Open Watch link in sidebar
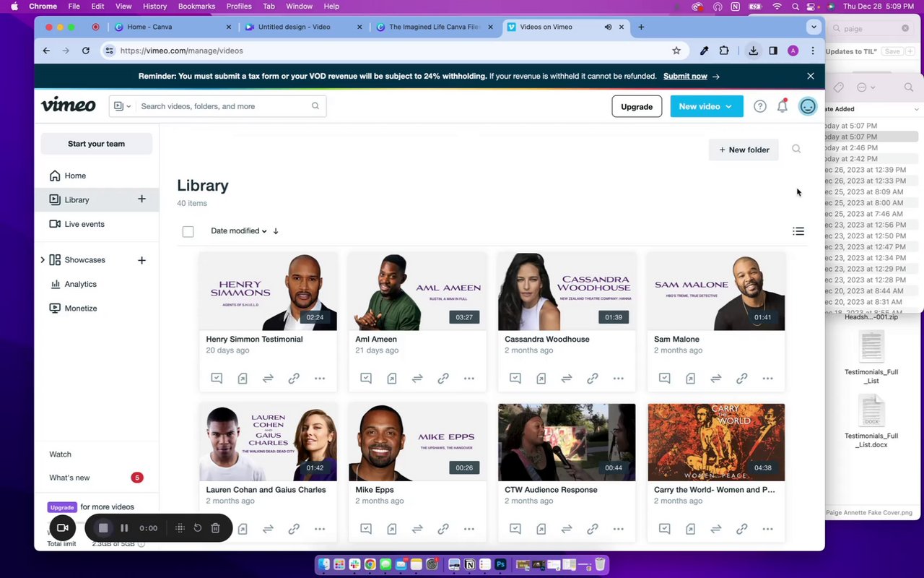 coord(60,454)
